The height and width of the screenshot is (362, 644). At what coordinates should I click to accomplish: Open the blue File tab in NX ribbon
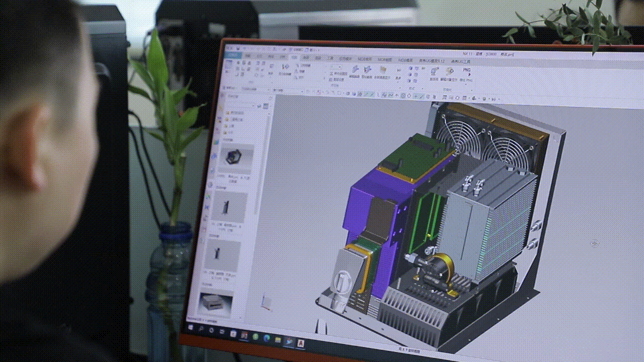click(233, 54)
